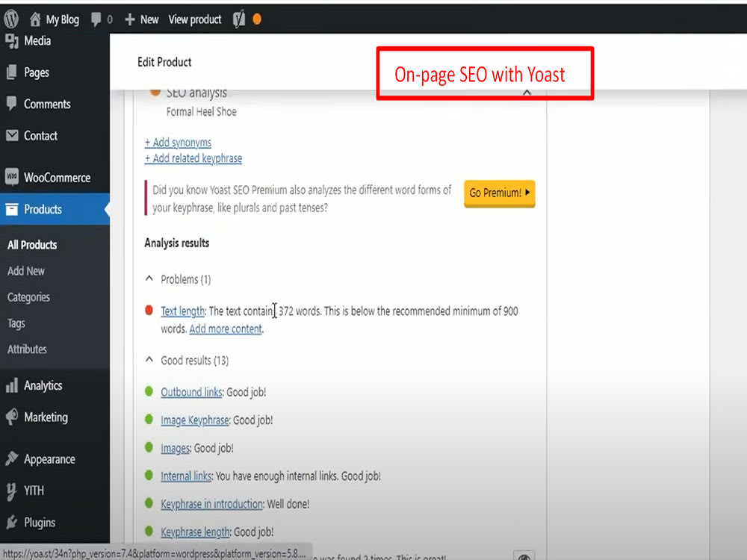Click the Edit Product heading

coord(164,62)
